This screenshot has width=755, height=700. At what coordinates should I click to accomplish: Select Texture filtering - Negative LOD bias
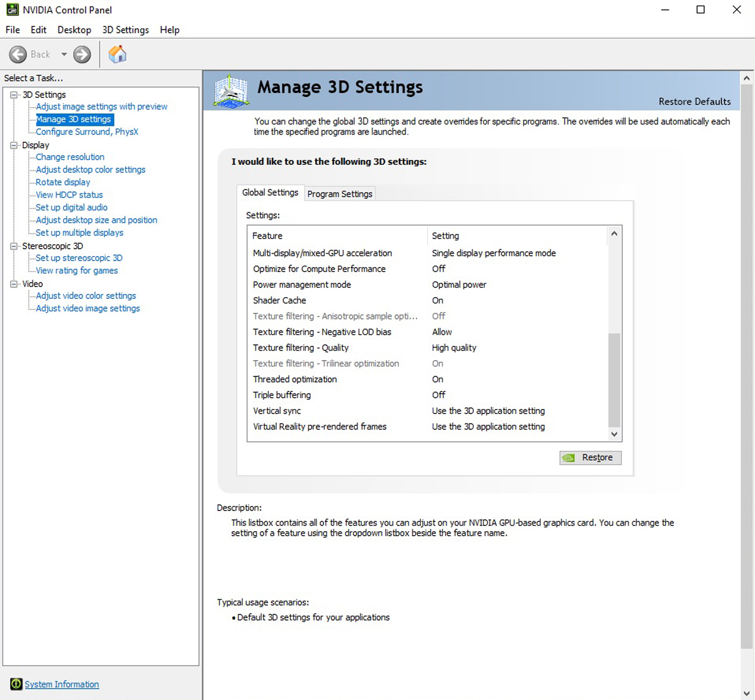point(428,332)
